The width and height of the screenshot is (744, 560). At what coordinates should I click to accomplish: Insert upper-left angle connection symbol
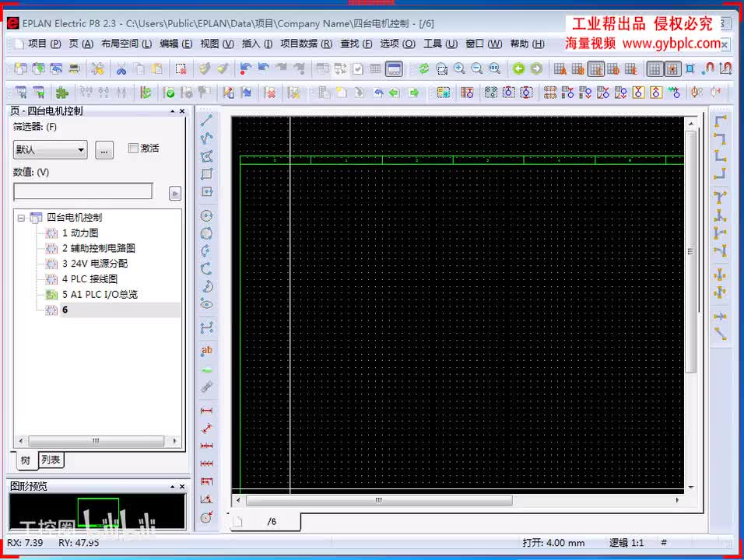[721, 121]
